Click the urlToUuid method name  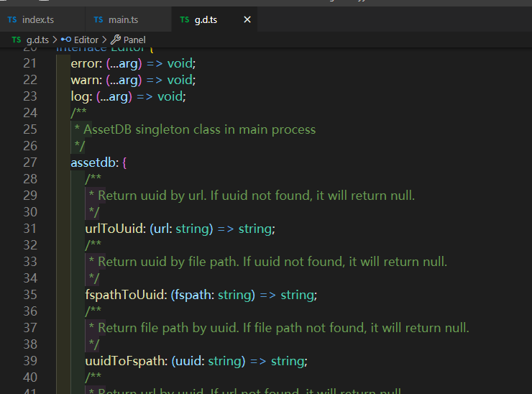pos(114,229)
